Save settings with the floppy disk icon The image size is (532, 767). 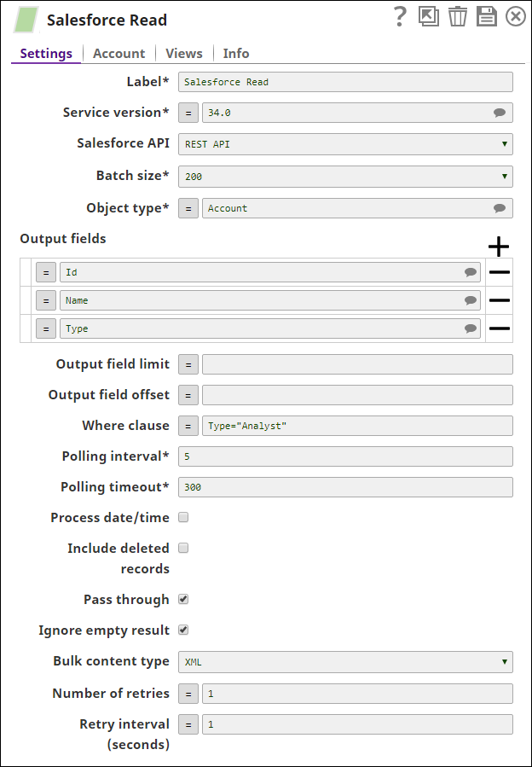point(487,17)
